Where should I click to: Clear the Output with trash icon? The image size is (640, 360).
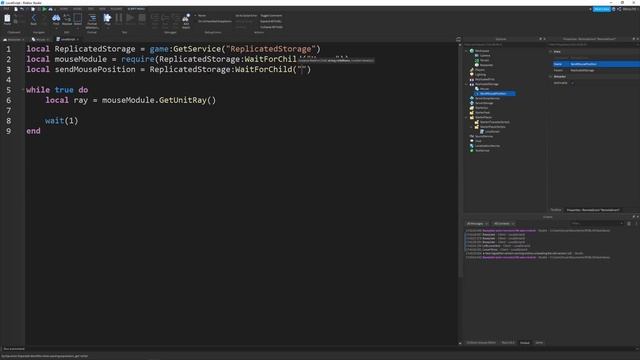click(629, 224)
